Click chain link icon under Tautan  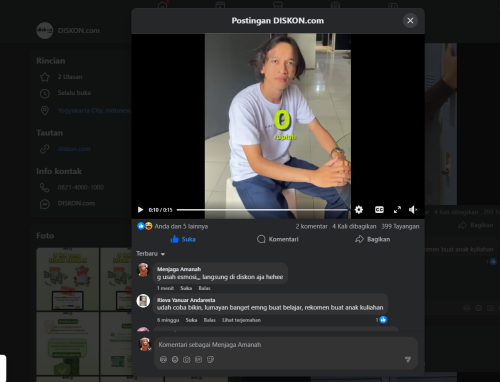click(45, 149)
